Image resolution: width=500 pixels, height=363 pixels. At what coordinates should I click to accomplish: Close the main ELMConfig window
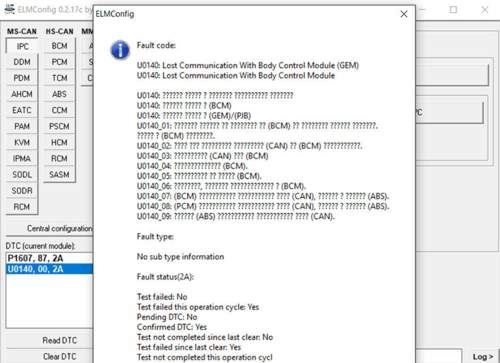coord(485,10)
